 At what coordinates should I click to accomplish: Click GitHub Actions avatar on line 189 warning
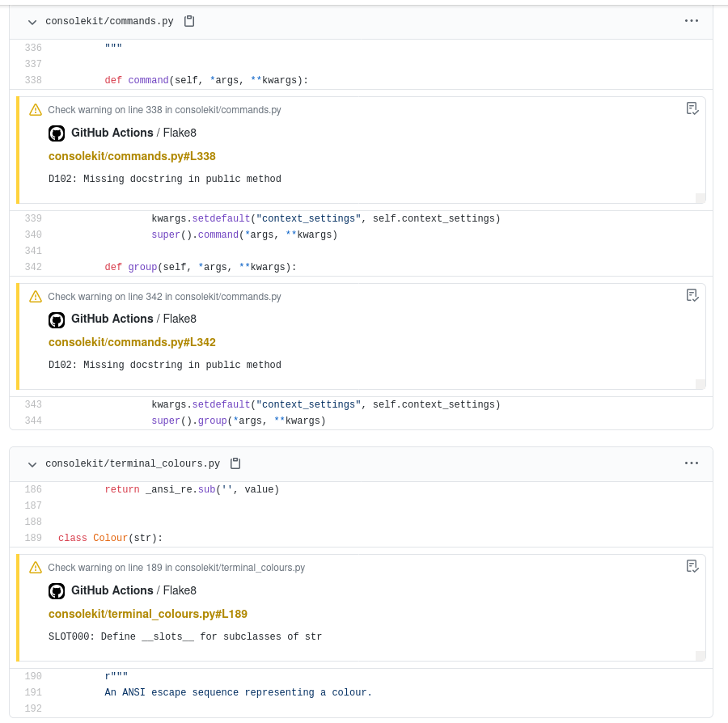coord(57,591)
